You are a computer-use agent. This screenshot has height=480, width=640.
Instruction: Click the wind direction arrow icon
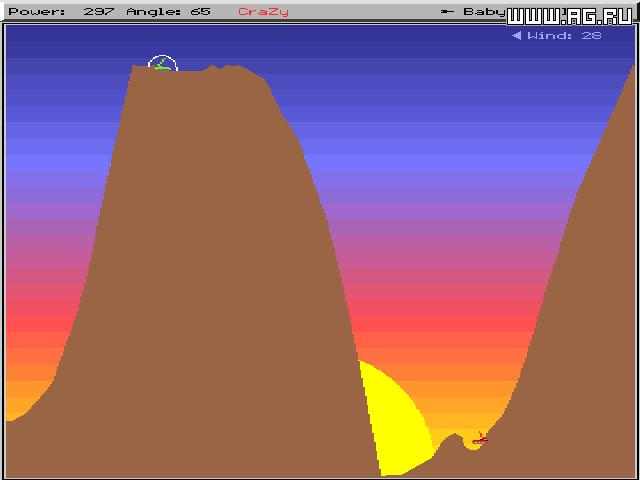tap(516, 36)
